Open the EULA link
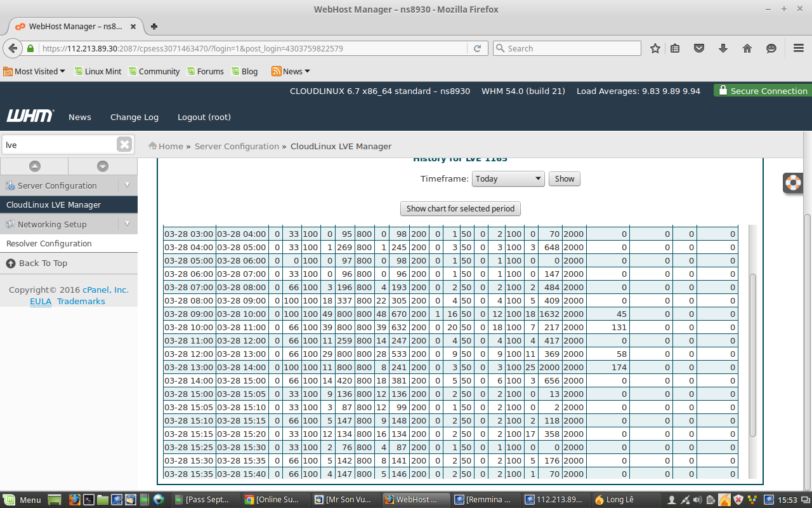 (x=41, y=301)
